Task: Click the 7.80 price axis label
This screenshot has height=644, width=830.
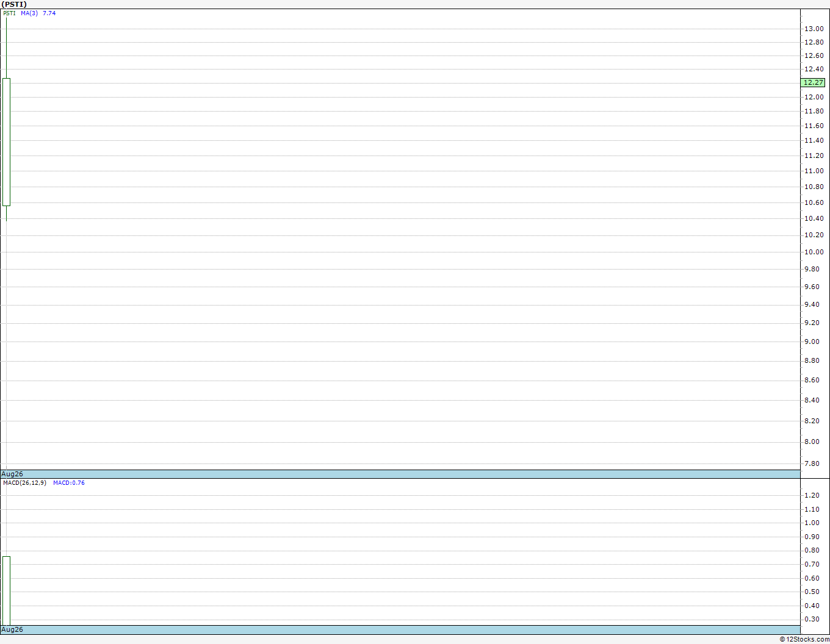Action: 812,463
